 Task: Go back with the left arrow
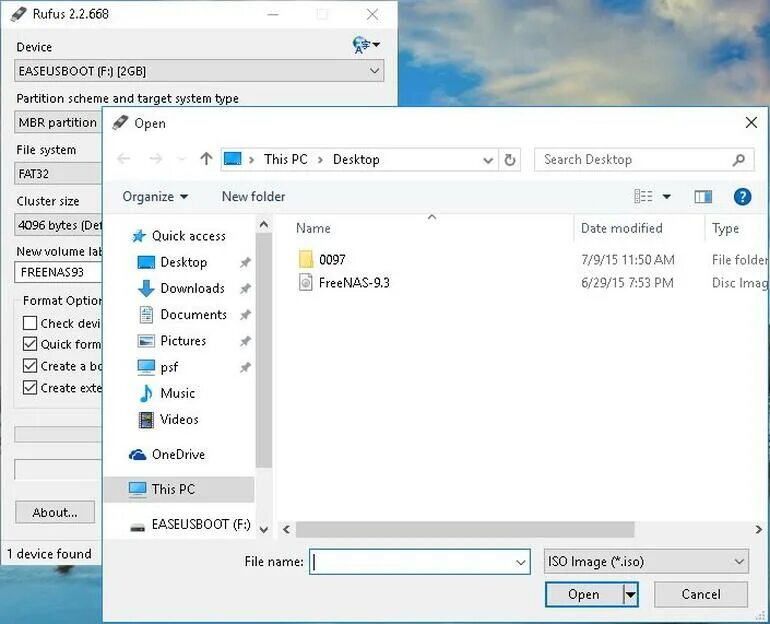124,159
